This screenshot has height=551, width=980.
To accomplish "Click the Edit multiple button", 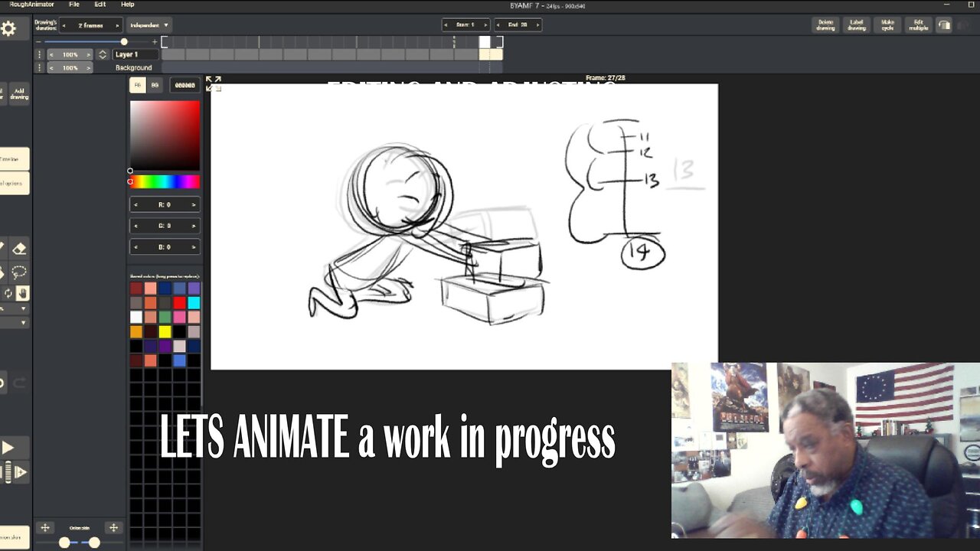I will pos(918,25).
